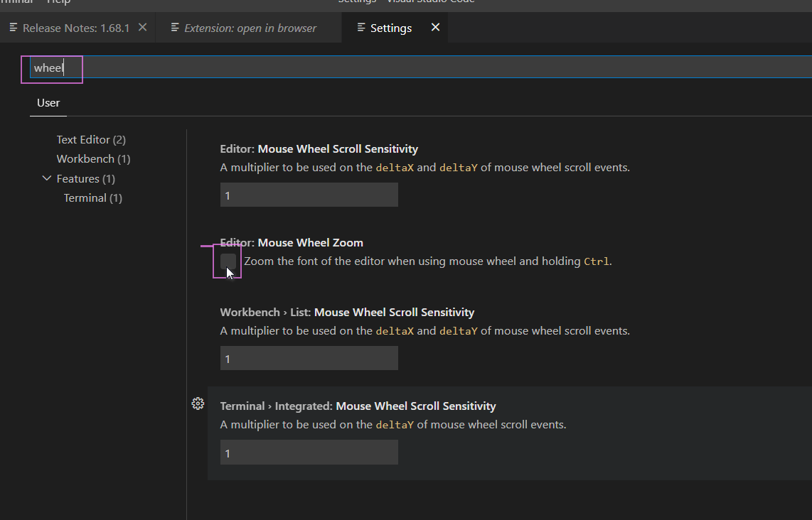The image size is (812, 520).
Task: Collapse the Features section chevron
Action: coord(47,178)
